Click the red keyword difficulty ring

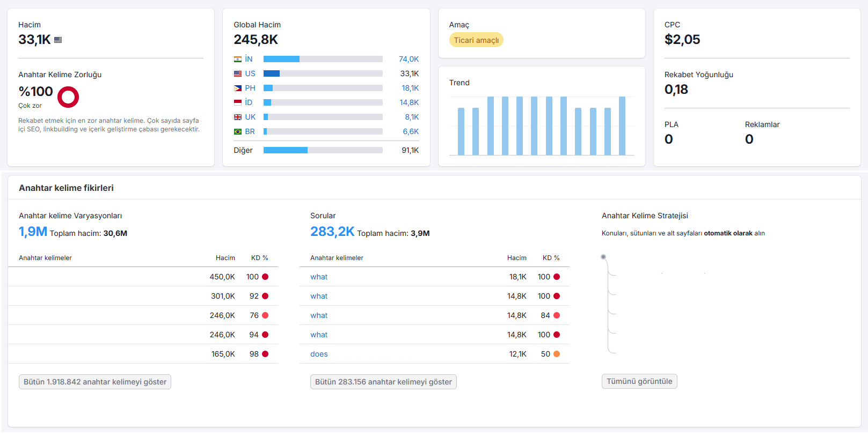pos(68,97)
